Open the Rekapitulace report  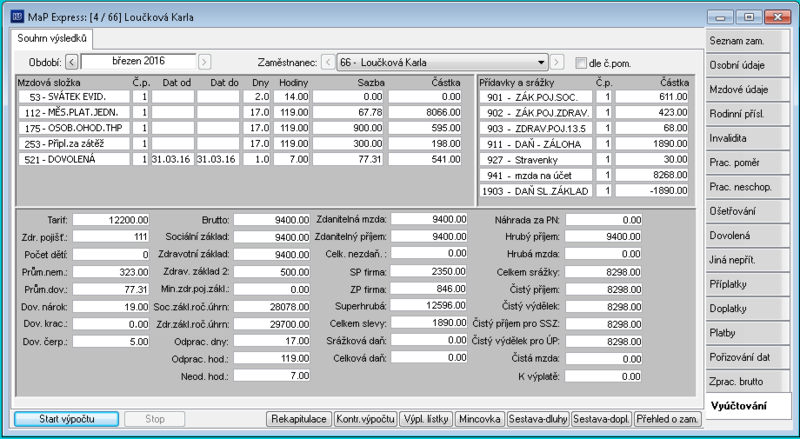coord(299,419)
